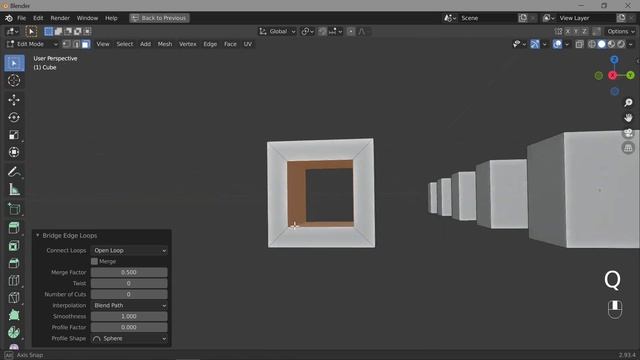The height and width of the screenshot is (360, 640).
Task: Adjust the Merge Factor slider
Action: 129,272
